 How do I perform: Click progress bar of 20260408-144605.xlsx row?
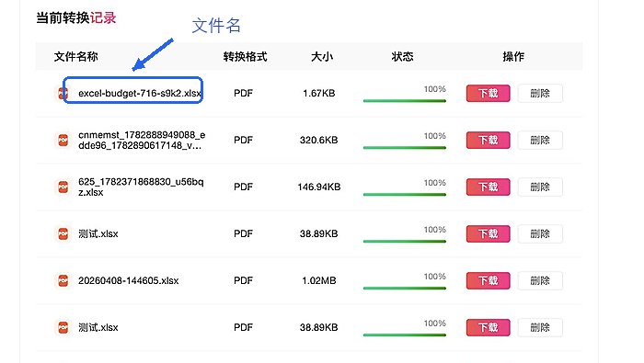point(405,288)
